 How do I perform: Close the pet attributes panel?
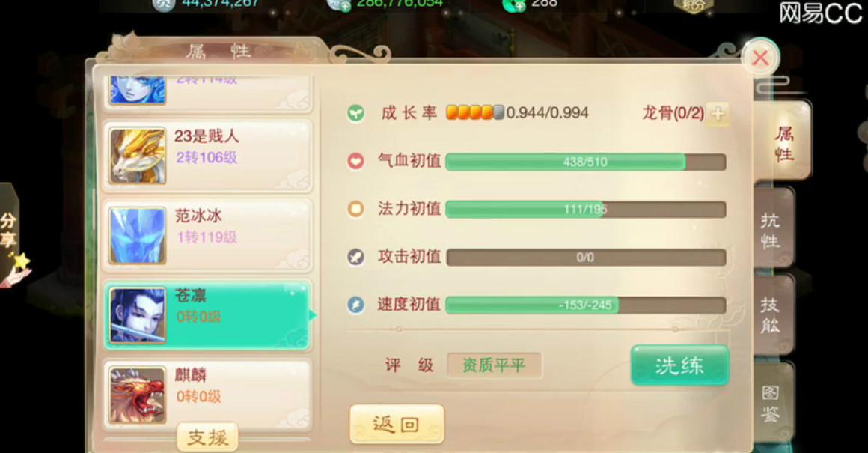coord(760,57)
